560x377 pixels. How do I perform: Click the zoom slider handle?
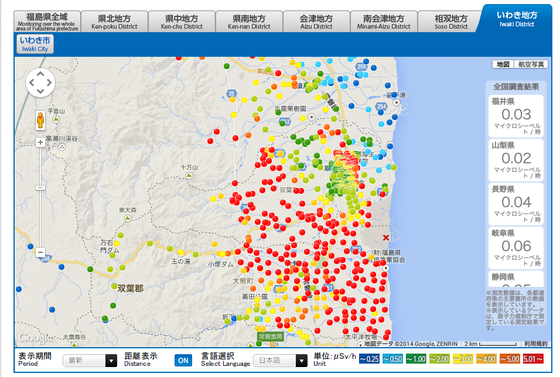tap(40, 188)
